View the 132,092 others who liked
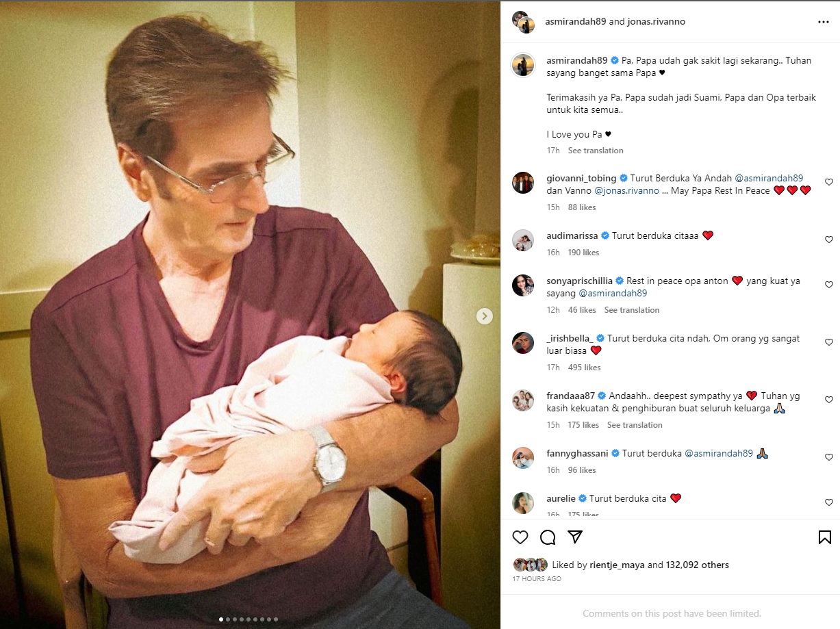This screenshot has height=629, width=840. (698, 565)
